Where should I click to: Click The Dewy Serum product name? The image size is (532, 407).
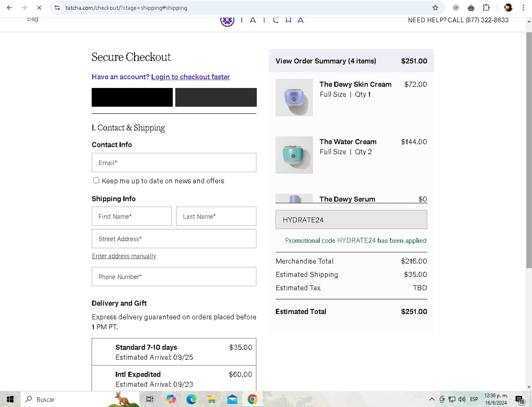pyautogui.click(x=347, y=199)
